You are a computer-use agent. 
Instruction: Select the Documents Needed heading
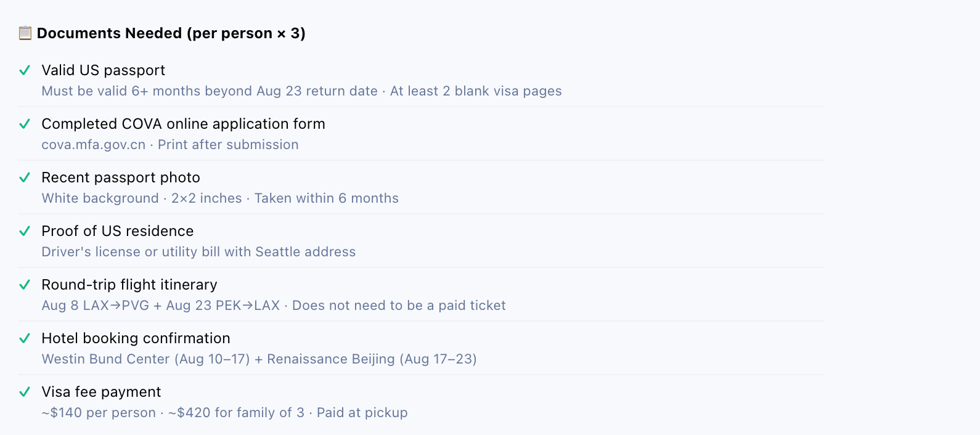click(x=171, y=33)
